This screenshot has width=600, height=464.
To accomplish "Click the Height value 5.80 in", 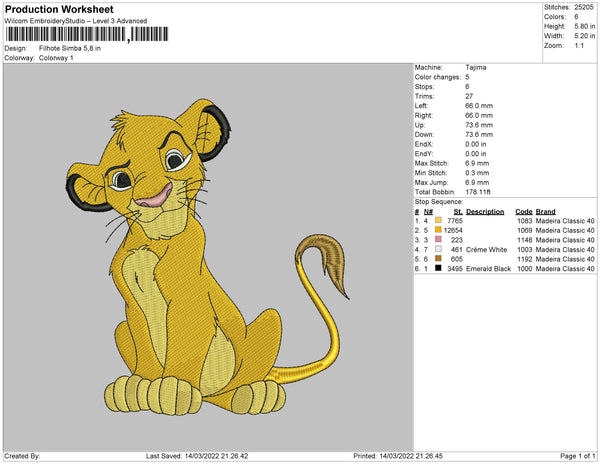I will [584, 26].
